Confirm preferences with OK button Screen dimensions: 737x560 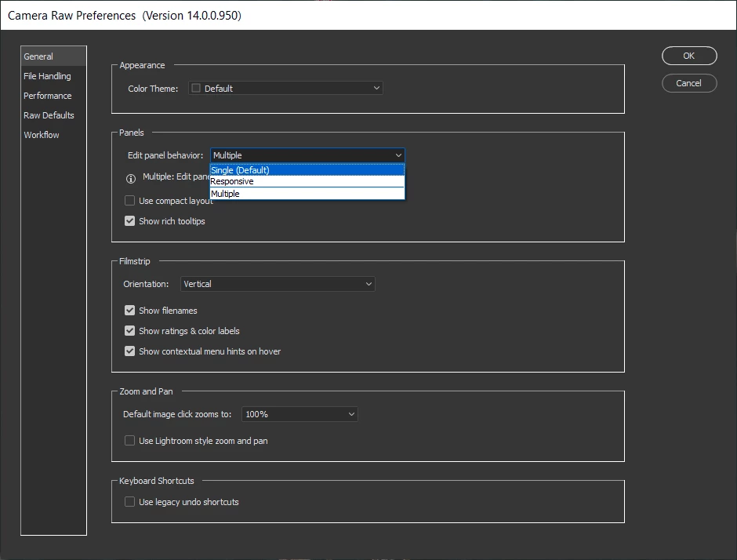(x=689, y=56)
